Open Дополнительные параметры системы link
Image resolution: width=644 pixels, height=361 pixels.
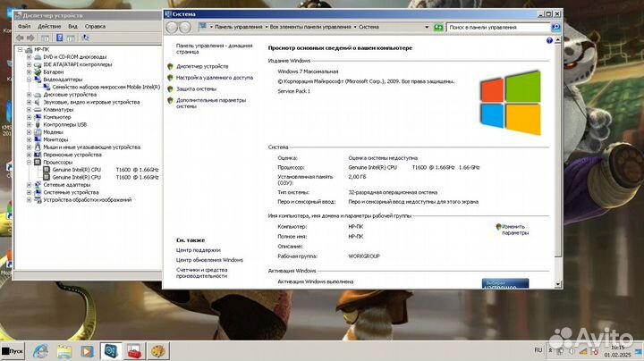211,103
